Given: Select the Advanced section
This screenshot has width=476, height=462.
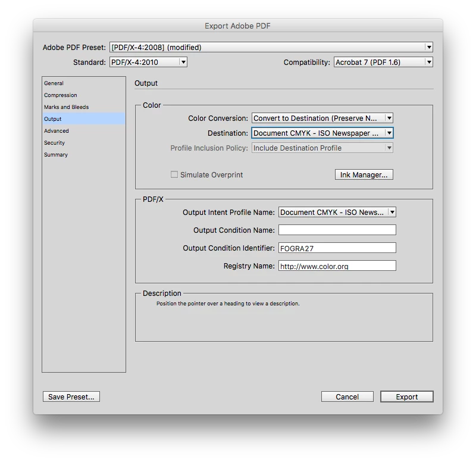Looking at the screenshot, I should tap(83, 131).
